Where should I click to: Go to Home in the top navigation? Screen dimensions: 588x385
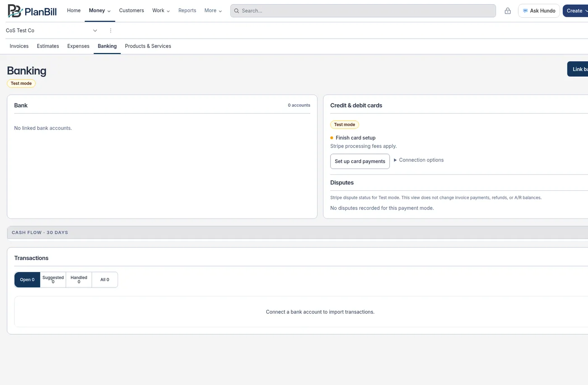click(74, 11)
